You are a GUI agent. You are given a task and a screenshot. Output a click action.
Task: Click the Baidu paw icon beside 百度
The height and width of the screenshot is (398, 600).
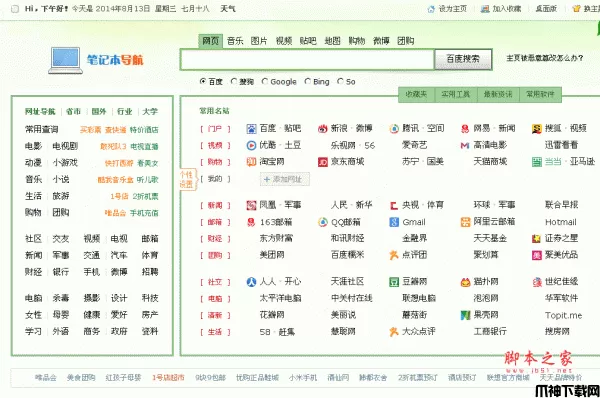point(251,129)
